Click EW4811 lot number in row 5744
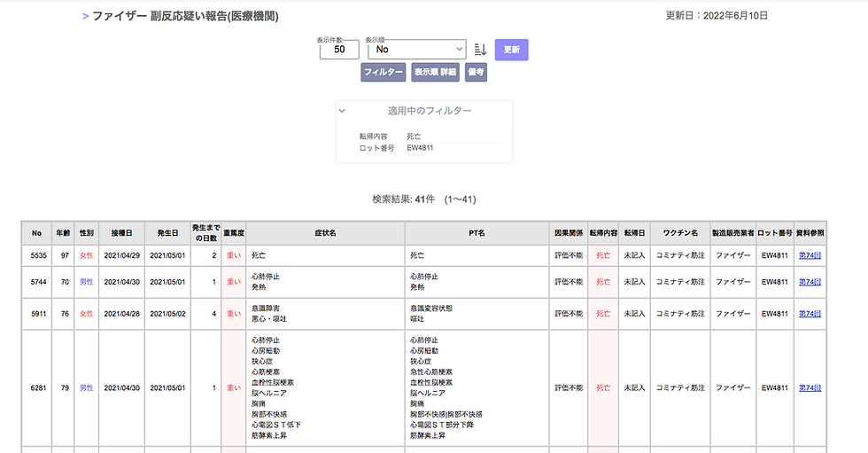This screenshot has width=868, height=453. [x=774, y=282]
